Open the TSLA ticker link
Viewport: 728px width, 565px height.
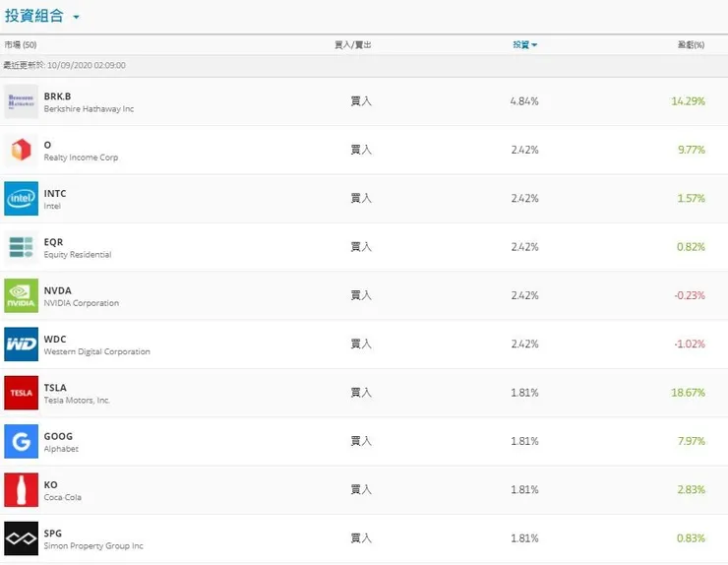pyautogui.click(x=55, y=388)
